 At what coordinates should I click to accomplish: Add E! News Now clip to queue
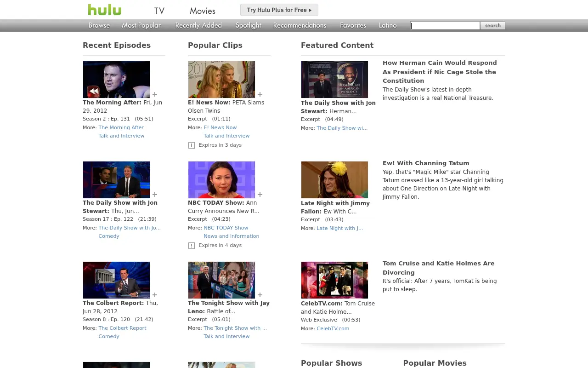[x=260, y=94]
